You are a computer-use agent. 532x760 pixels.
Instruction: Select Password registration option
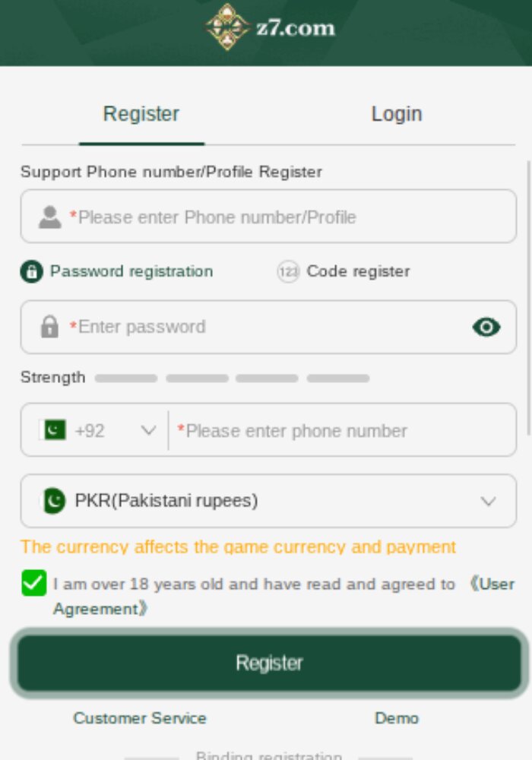point(117,271)
